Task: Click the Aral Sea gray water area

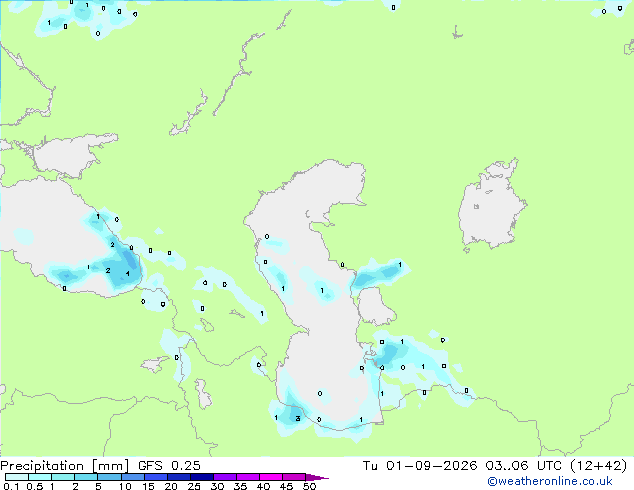Action: (491, 208)
